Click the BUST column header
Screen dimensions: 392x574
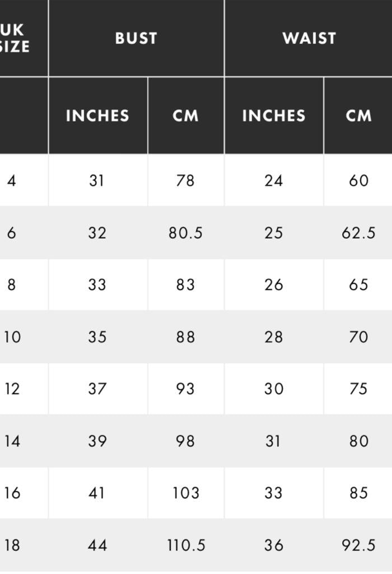136,39
